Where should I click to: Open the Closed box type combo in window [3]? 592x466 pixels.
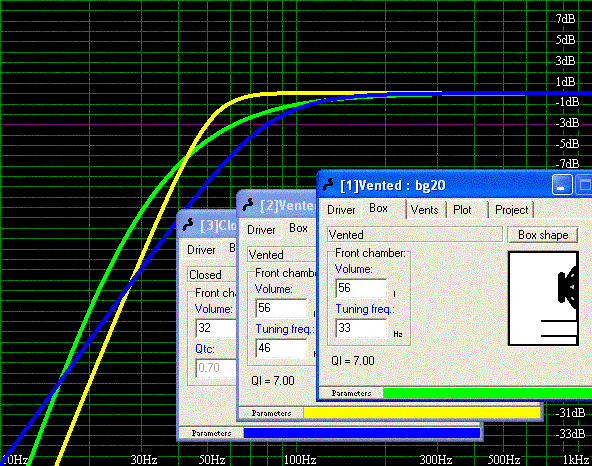pos(212,275)
